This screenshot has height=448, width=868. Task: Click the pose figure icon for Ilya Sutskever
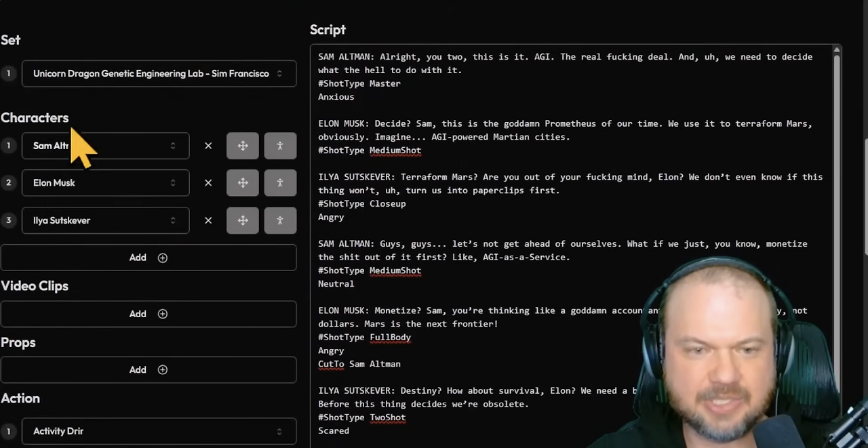click(x=280, y=220)
